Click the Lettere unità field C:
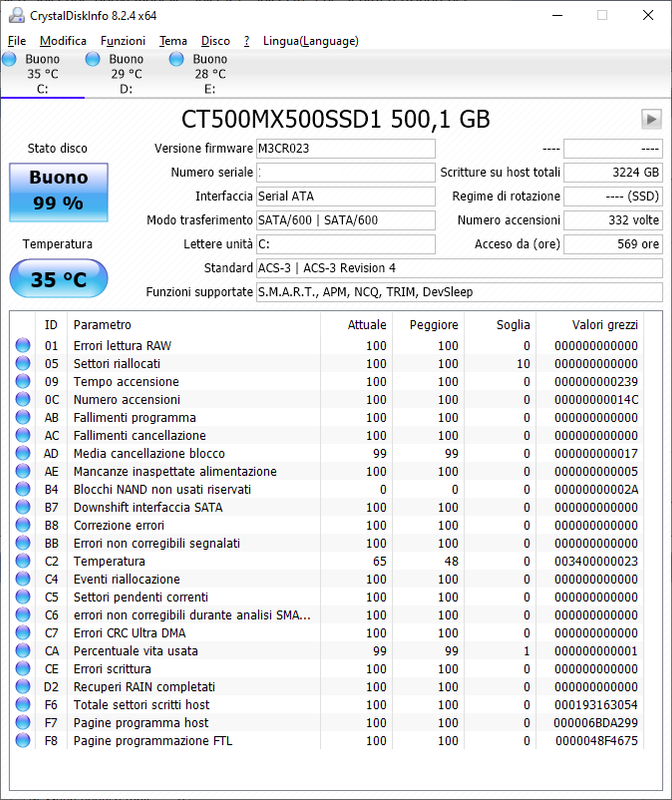The image size is (672, 800). pyautogui.click(x=345, y=244)
